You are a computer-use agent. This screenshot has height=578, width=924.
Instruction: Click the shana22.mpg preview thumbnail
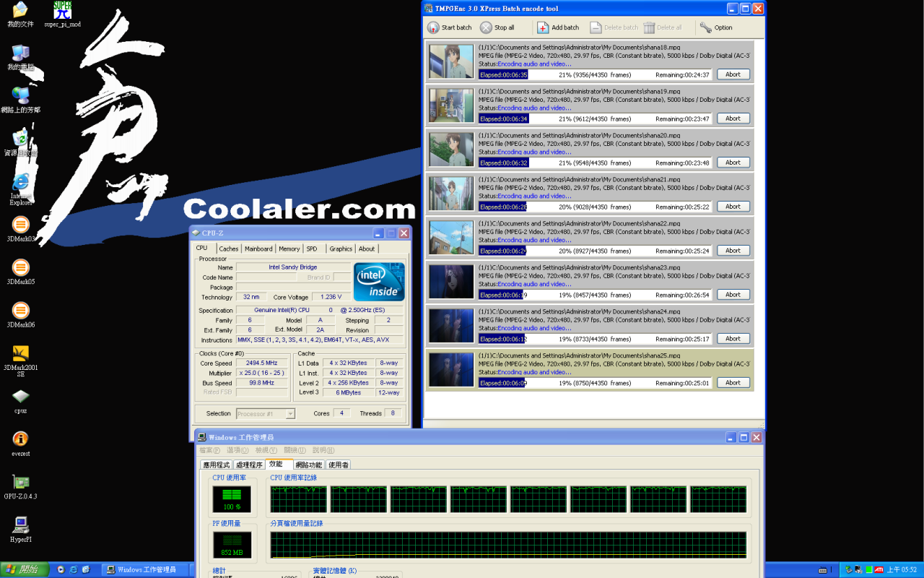click(451, 238)
